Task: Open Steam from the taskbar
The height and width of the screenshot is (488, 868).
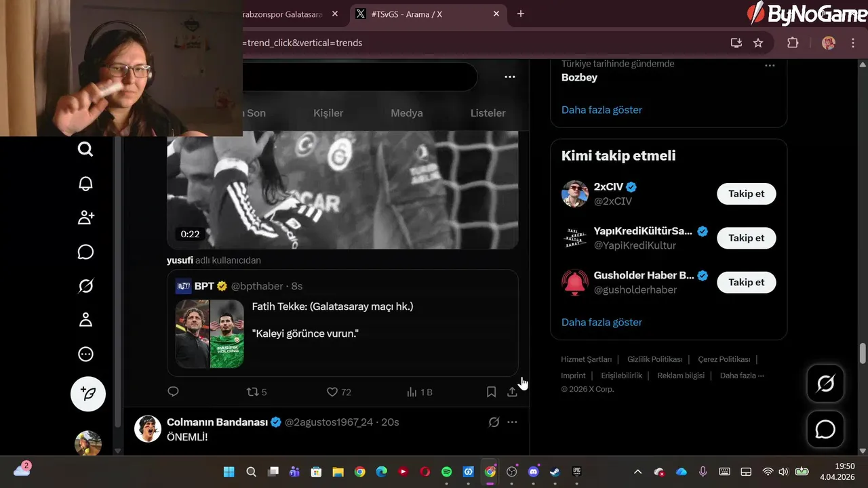Action: pos(555,472)
